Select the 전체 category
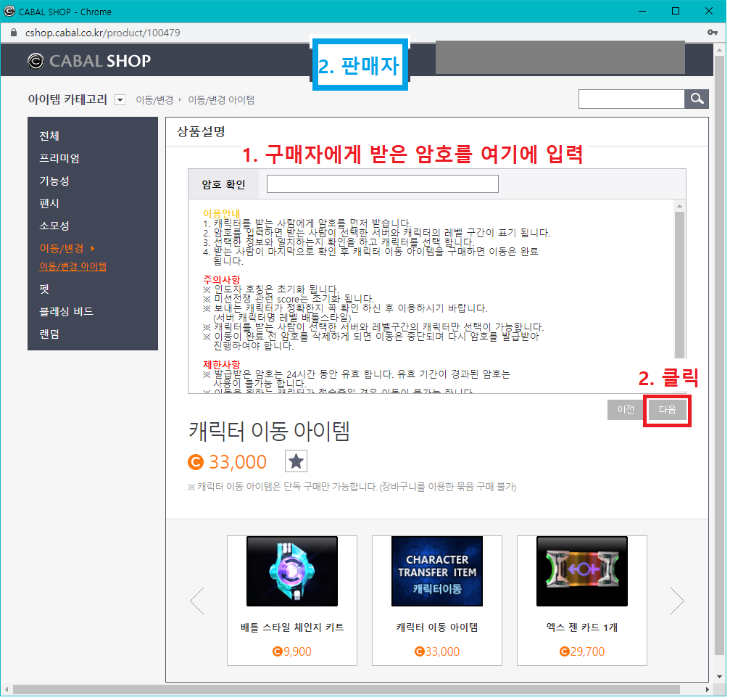The height and width of the screenshot is (700, 730). coord(49,136)
